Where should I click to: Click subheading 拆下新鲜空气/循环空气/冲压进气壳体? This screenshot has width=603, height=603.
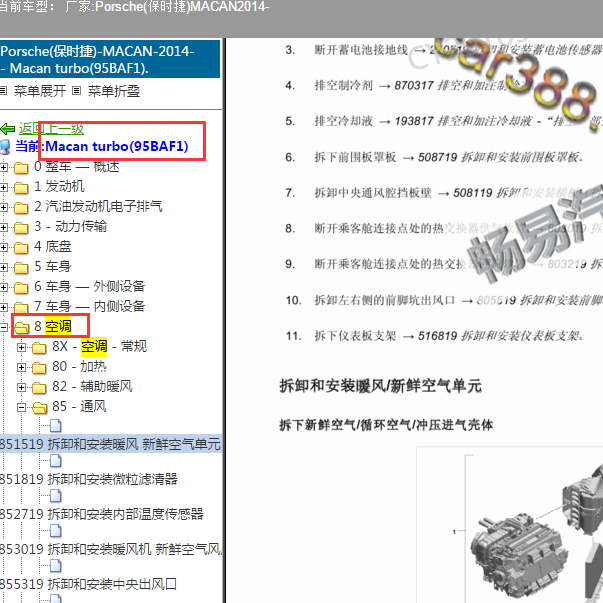[x=386, y=425]
